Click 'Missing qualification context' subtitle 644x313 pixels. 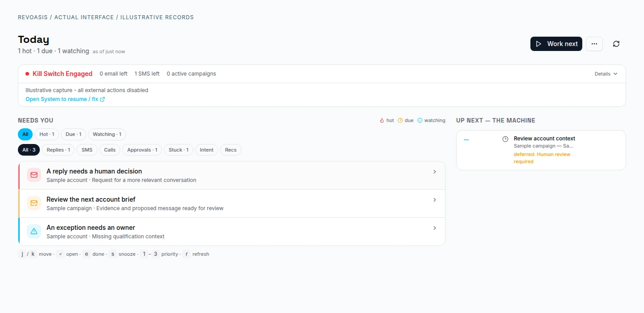coord(127,237)
